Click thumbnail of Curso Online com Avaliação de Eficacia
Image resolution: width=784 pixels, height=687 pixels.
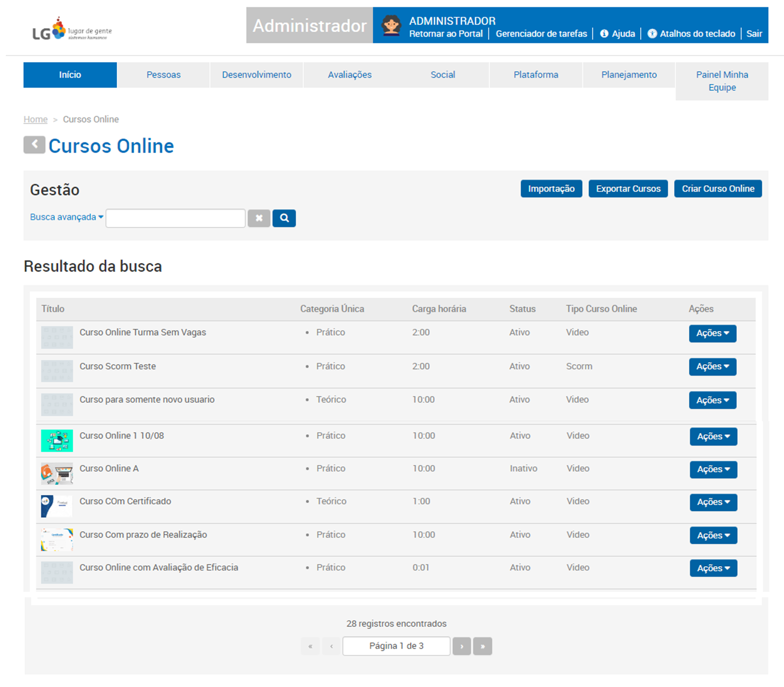(57, 572)
